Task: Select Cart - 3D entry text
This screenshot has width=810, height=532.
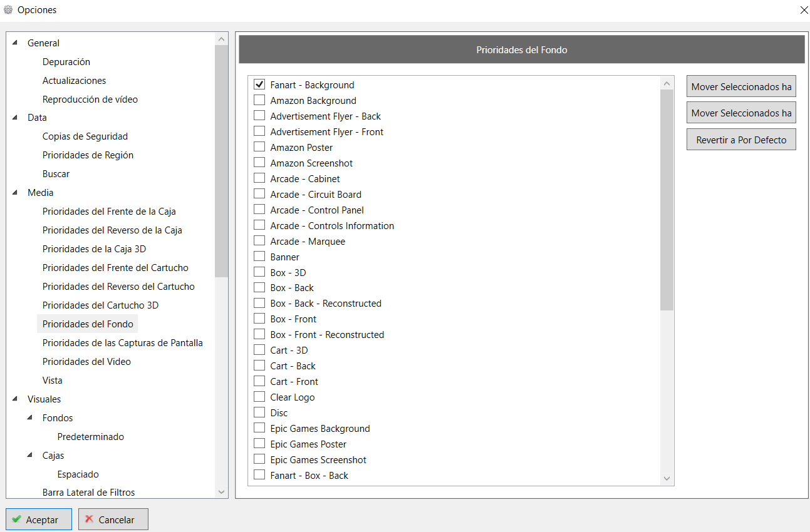Action: tap(289, 350)
